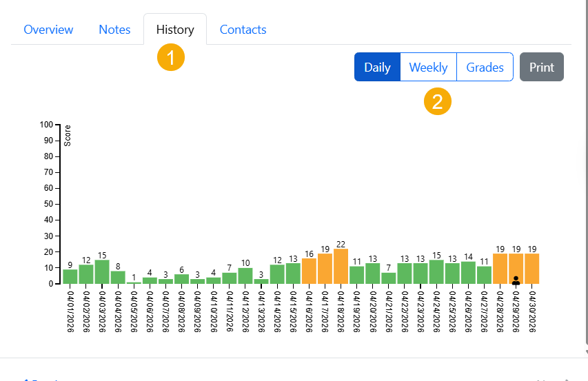Select the History tab
Image resolution: width=588 pixels, height=381 pixels.
(175, 30)
